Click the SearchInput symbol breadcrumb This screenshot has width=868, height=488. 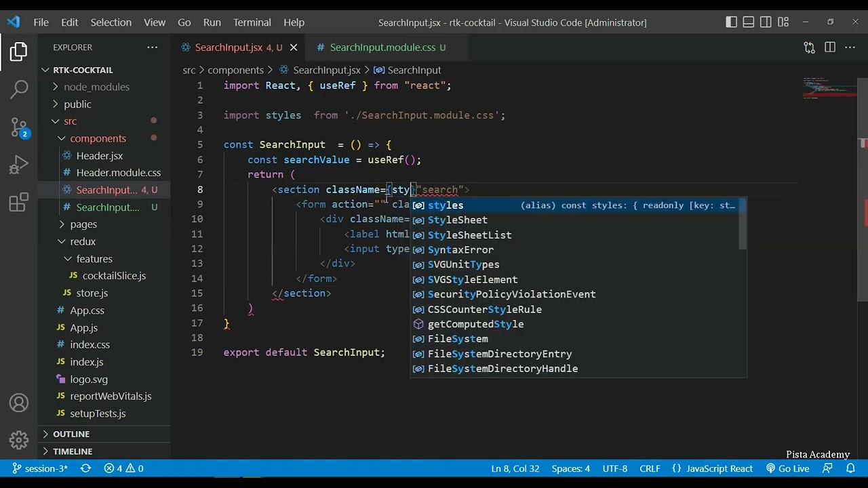[x=407, y=70]
